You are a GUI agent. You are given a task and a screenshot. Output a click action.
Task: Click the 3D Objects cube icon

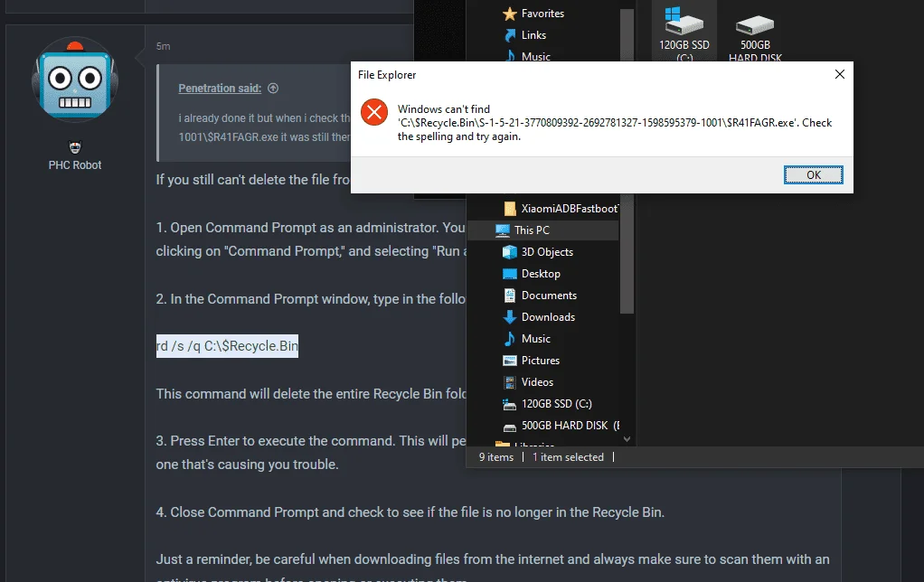pyautogui.click(x=510, y=252)
